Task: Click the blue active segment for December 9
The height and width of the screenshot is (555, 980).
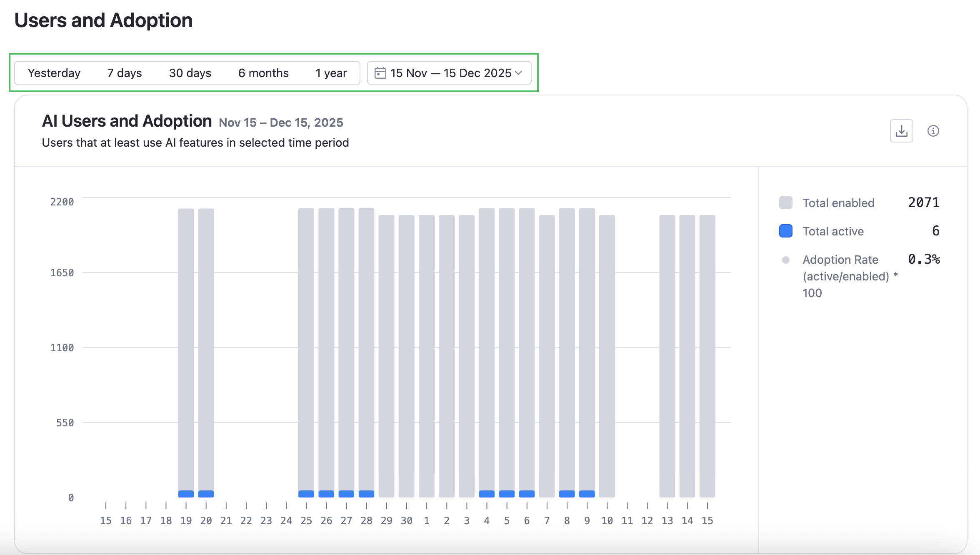Action: pos(587,494)
